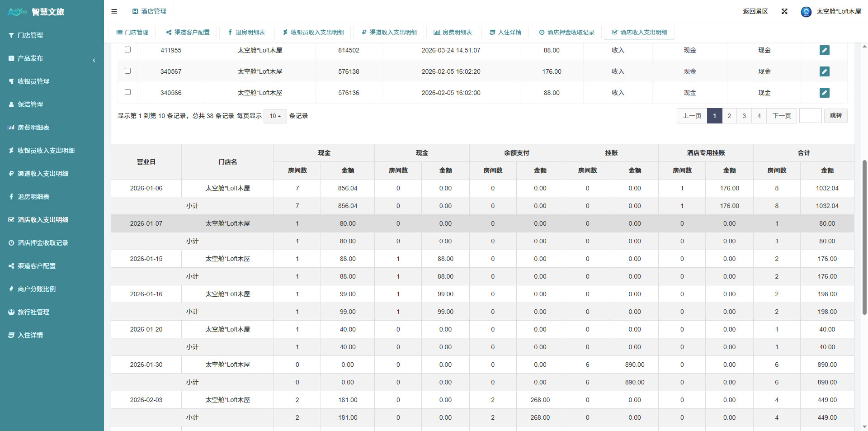The height and width of the screenshot is (431, 868).
Task: Click the 渠道客户配置 sidebar share icon
Action: tap(11, 266)
